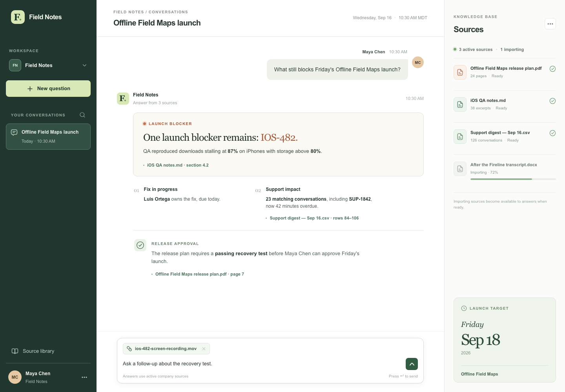
Task: Click the Sep 18 launch target date
Action: coord(481,340)
